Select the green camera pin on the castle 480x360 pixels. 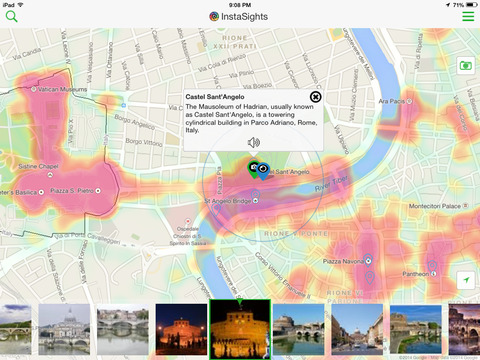point(253,169)
